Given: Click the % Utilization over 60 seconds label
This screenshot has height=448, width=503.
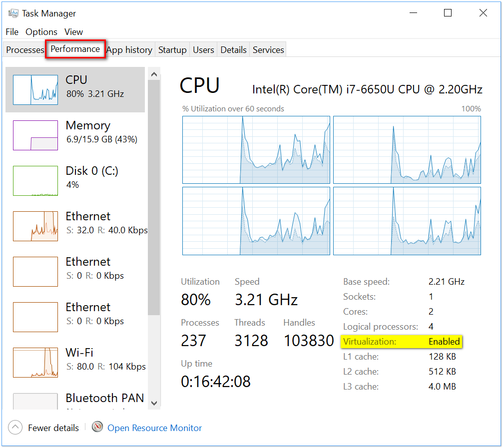Looking at the screenshot, I should point(233,109).
